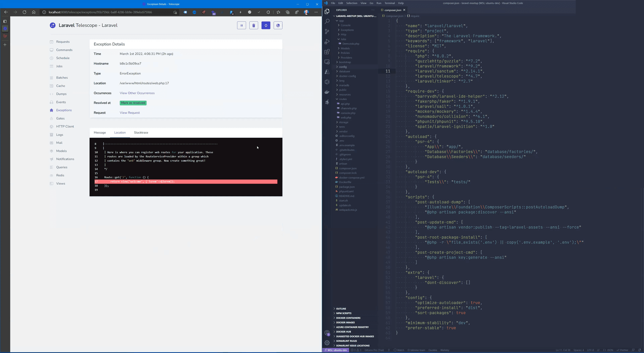Click the browser reload button
This screenshot has height=353, width=644.
pos(24,12)
